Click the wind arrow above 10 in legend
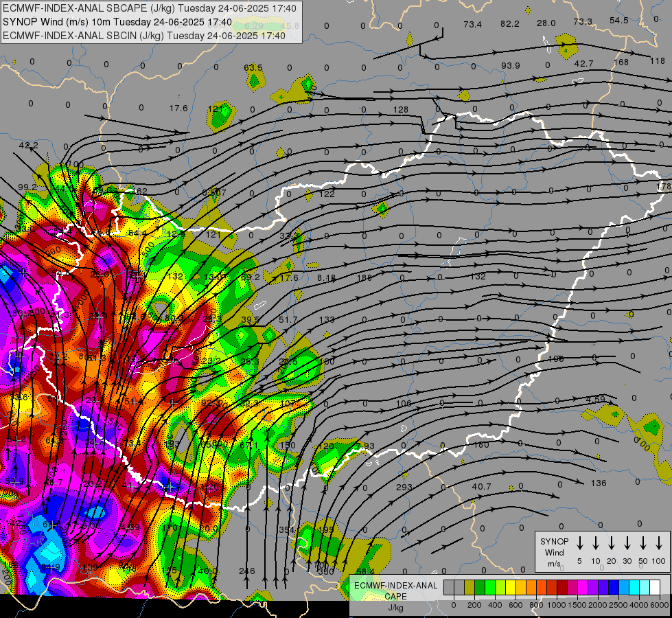 [595, 543]
